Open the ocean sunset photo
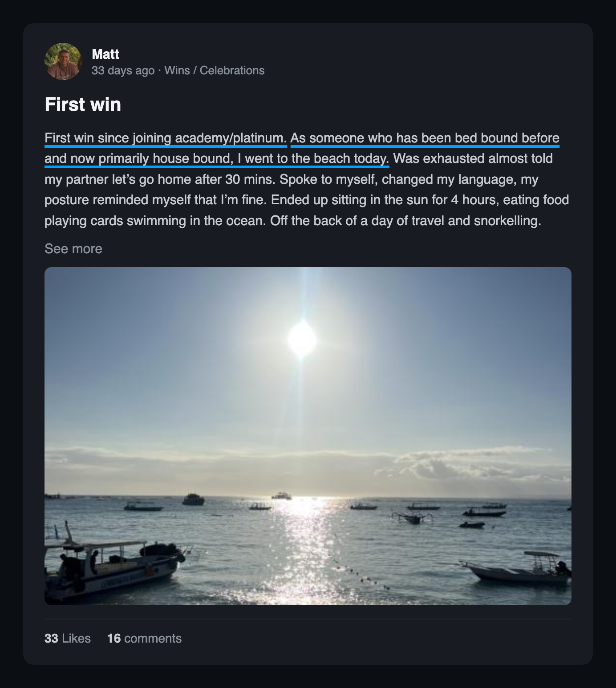This screenshot has width=616, height=688. coord(308,436)
